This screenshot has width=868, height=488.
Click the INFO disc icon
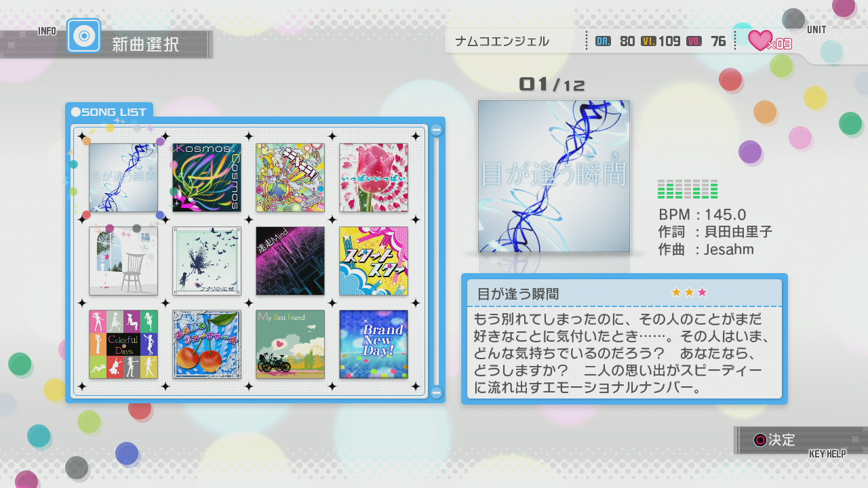click(x=84, y=36)
